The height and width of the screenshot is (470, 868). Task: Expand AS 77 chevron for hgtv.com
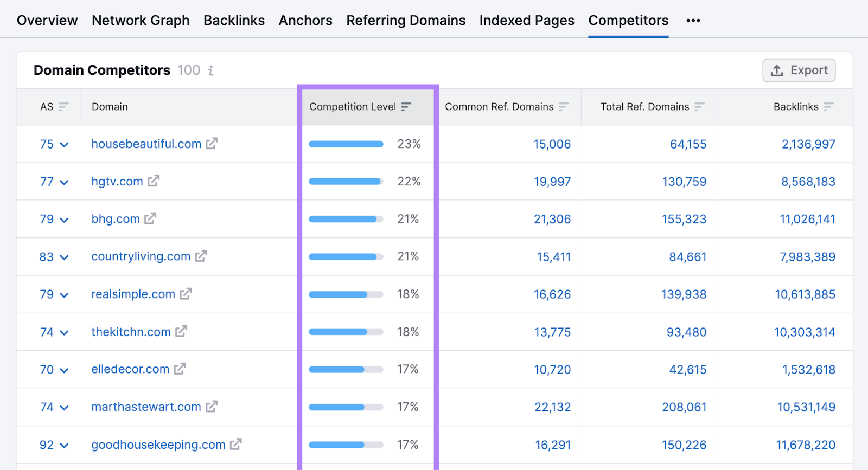(x=64, y=182)
